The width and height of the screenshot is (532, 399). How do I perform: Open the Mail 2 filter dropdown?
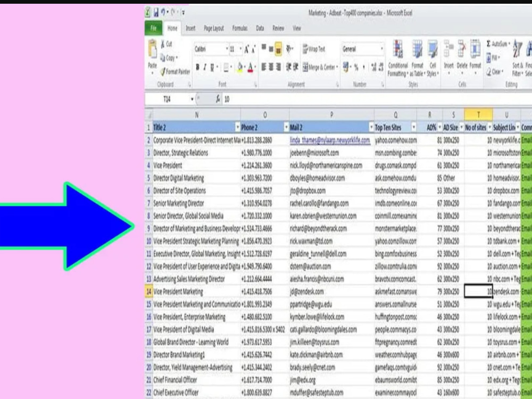(371, 128)
